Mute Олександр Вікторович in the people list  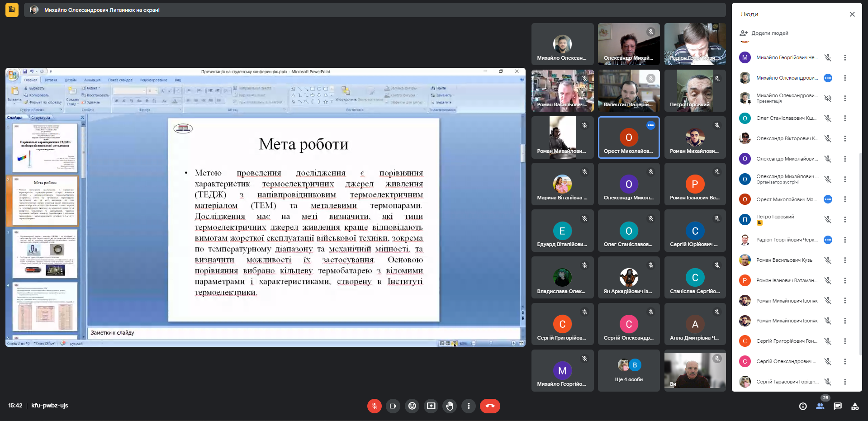(x=828, y=138)
